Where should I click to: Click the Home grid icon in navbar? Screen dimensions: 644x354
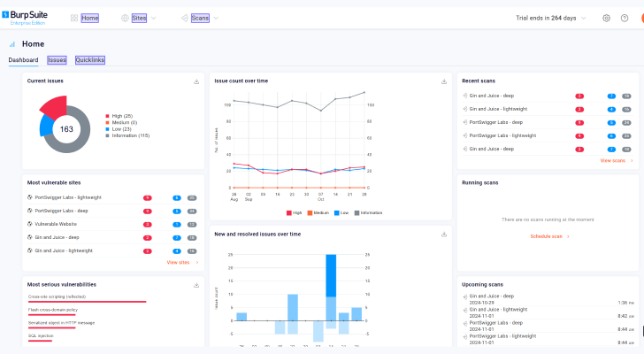pyautogui.click(x=74, y=18)
